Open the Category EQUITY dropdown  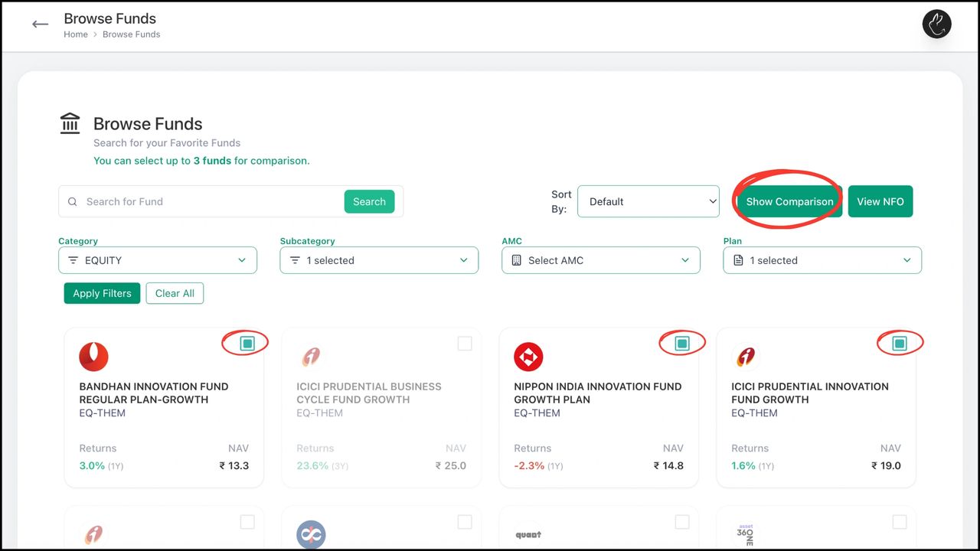[x=158, y=260]
